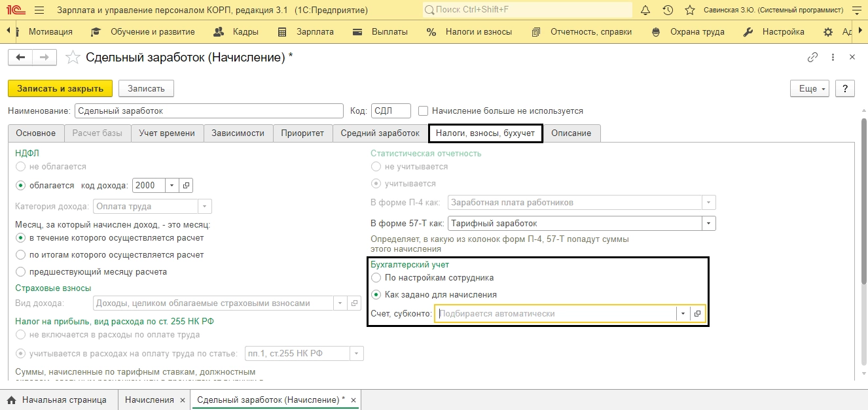Open income code 2000 reference
The height and width of the screenshot is (410, 868).
coord(186,185)
